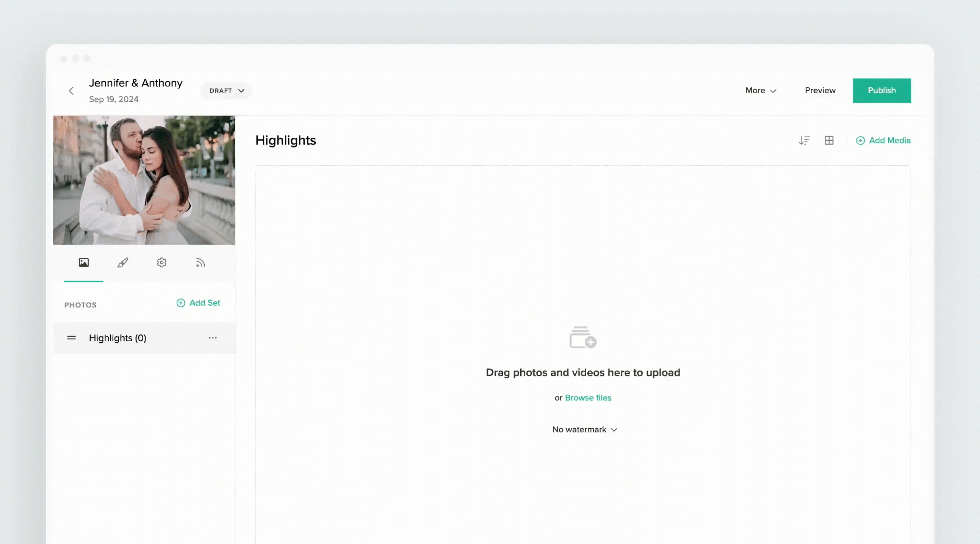Select the Highlights (0) set

coord(144,338)
